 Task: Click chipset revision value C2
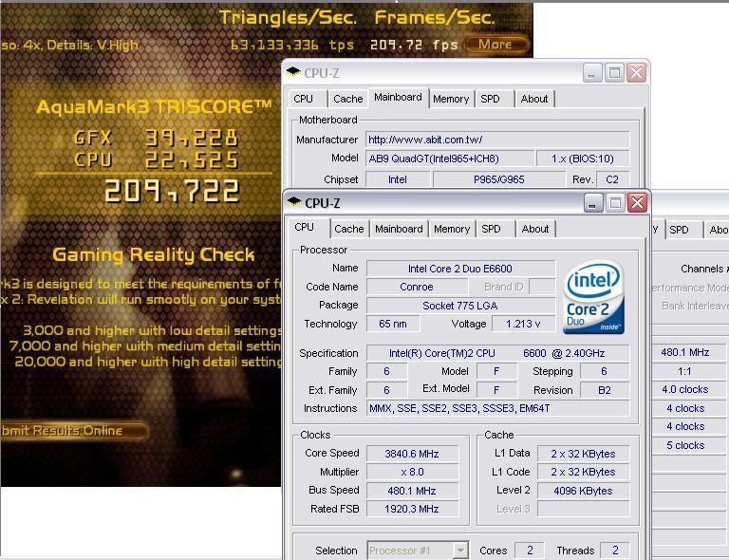[x=612, y=179]
